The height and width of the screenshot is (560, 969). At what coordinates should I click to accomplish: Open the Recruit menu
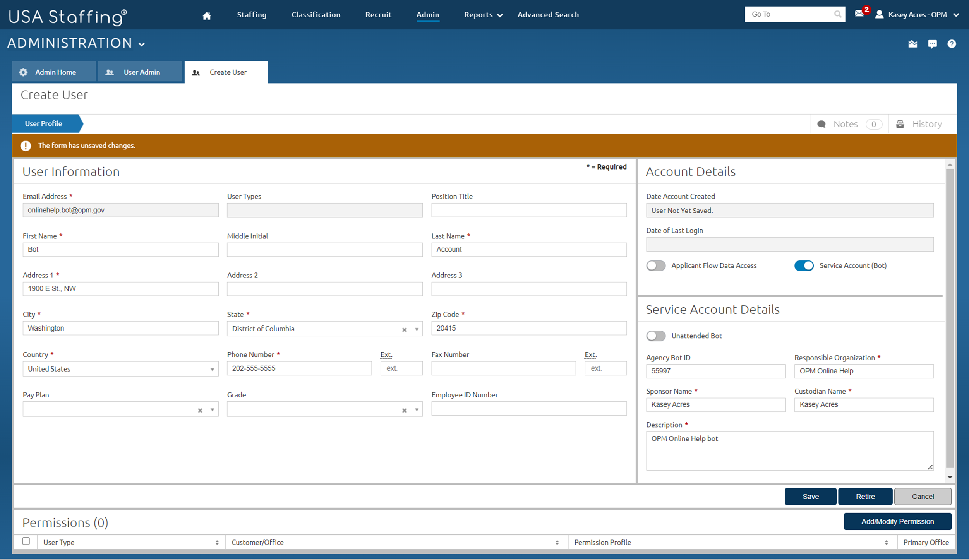point(378,15)
